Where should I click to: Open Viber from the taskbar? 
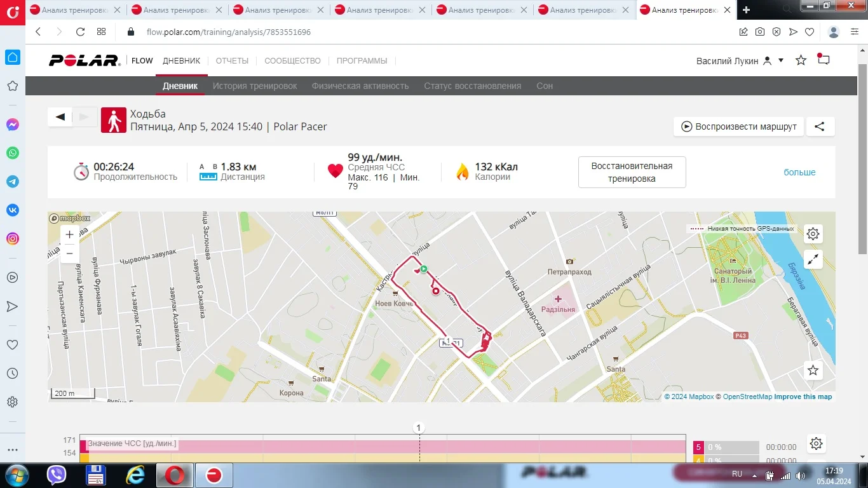57,475
